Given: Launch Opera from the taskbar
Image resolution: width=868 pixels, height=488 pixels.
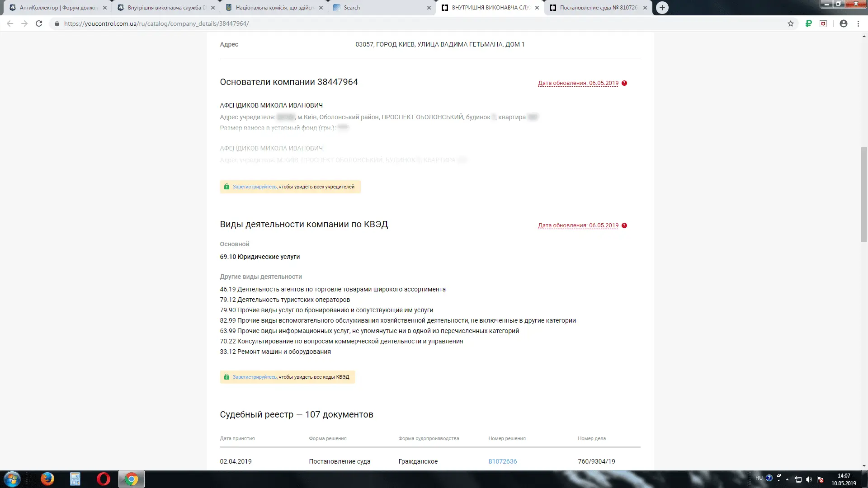Looking at the screenshot, I should pyautogui.click(x=103, y=479).
